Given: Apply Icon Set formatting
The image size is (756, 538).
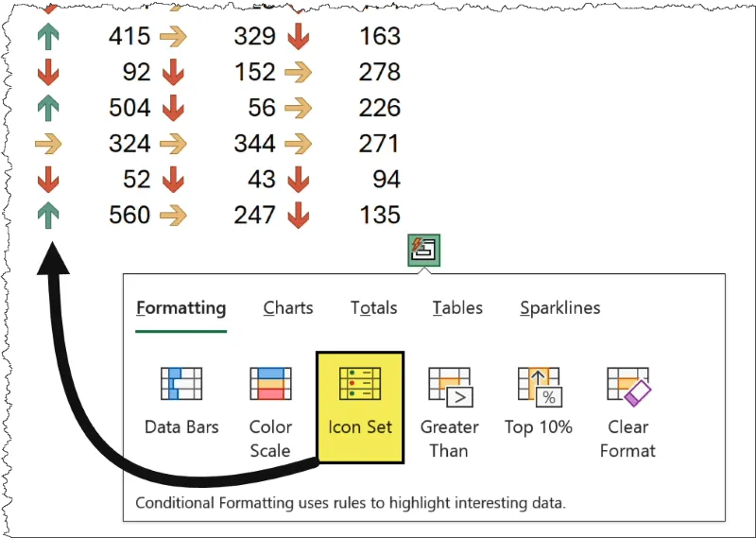Looking at the screenshot, I should coord(360,408).
